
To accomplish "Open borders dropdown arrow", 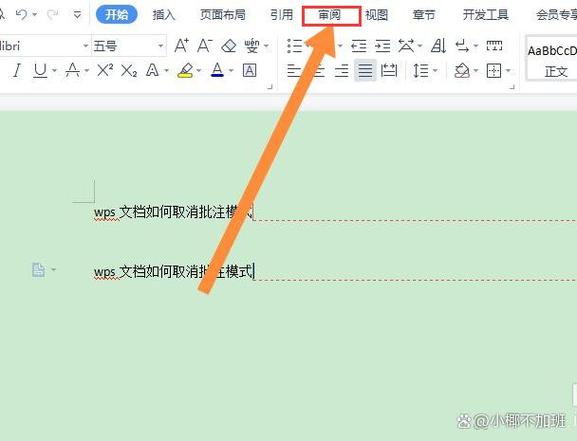I will click(508, 70).
